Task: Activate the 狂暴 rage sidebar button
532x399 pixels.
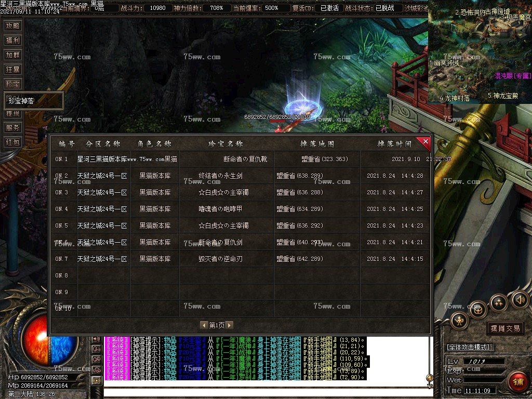Action: click(x=12, y=70)
